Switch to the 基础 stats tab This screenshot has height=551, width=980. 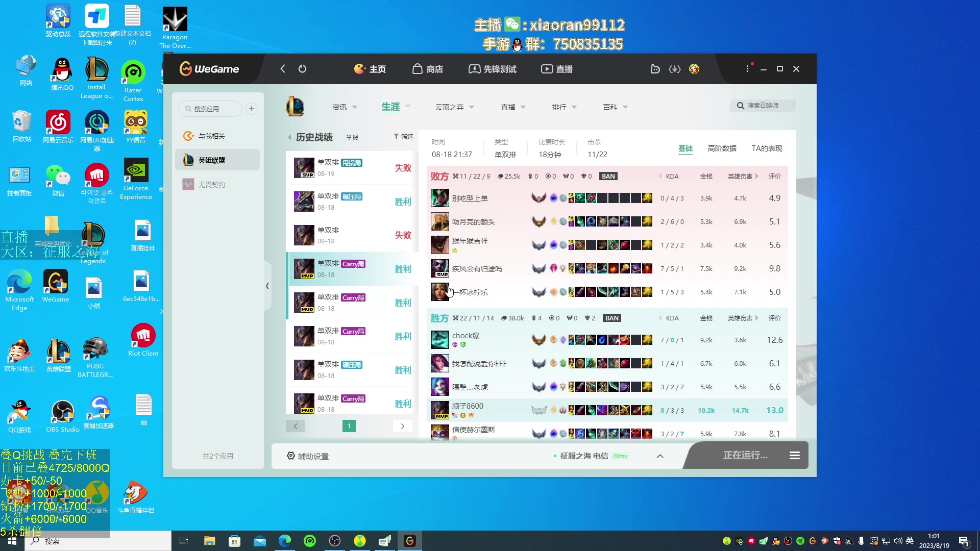(685, 148)
